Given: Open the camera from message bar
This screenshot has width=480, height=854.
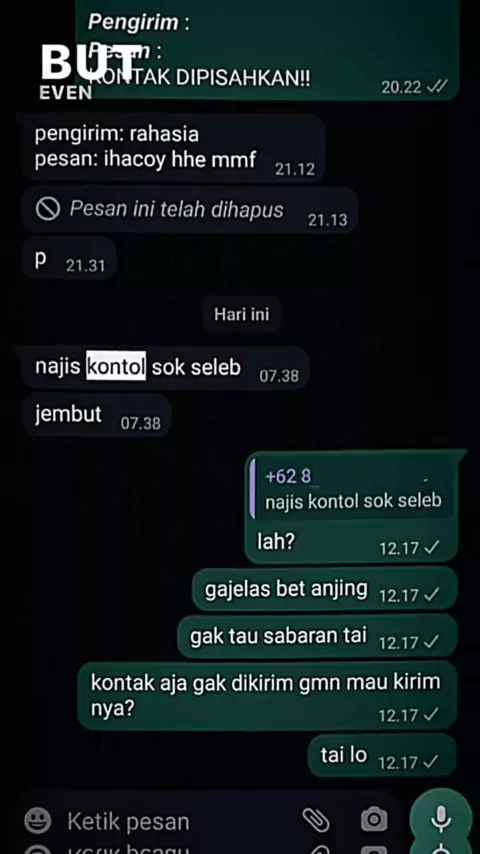Looking at the screenshot, I should point(374,819).
